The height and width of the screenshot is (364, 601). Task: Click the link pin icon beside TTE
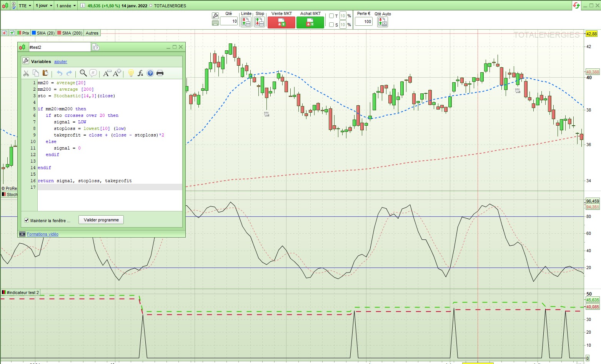14,5
